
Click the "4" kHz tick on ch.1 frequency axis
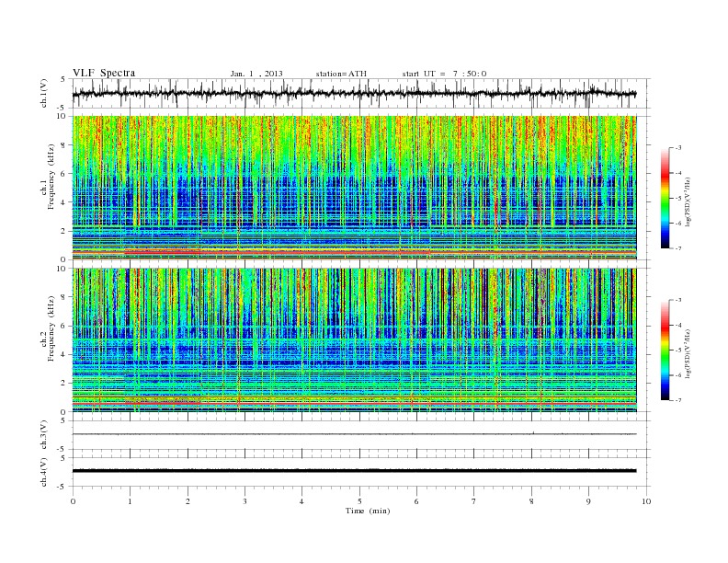64,202
